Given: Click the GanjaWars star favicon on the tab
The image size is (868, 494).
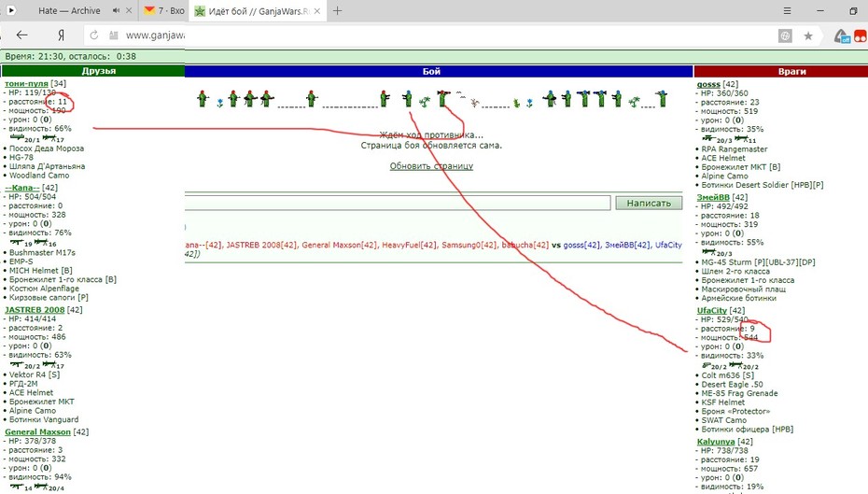Looking at the screenshot, I should [x=200, y=11].
